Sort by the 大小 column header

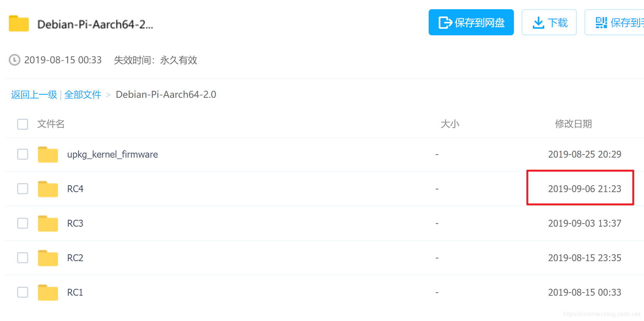(450, 124)
